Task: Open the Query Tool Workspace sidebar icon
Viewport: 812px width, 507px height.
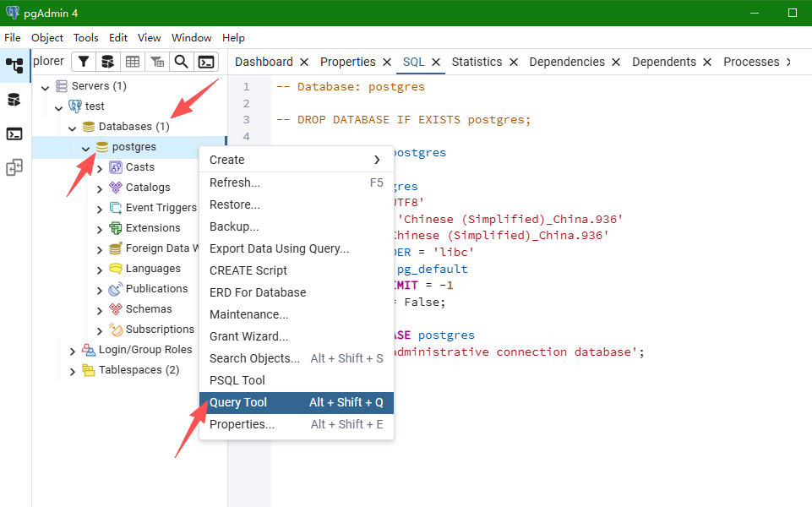Action: [x=14, y=100]
